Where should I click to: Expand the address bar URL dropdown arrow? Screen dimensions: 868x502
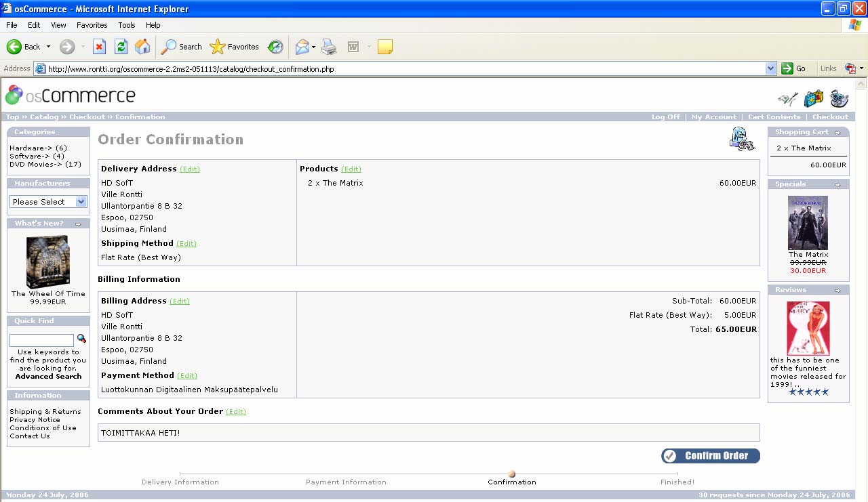tap(770, 68)
